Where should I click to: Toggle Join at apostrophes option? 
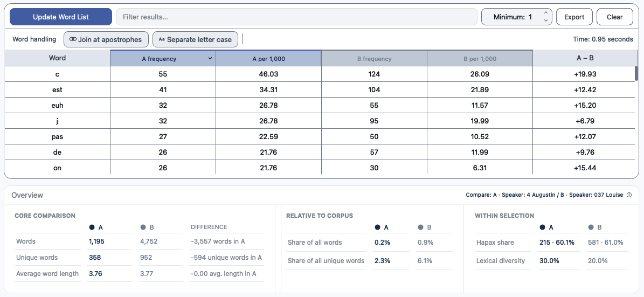[x=106, y=39]
